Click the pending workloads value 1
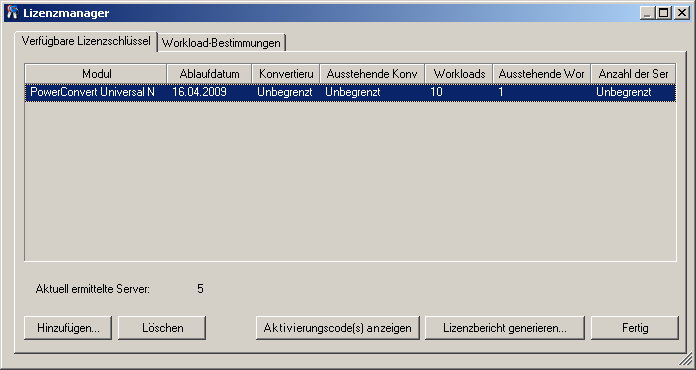Viewport: 696px width, 370px height. click(x=501, y=92)
